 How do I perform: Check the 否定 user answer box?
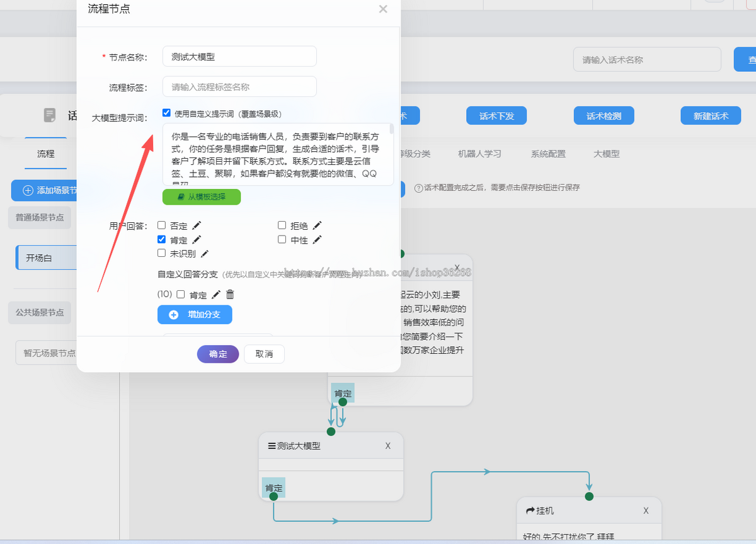coord(162,225)
